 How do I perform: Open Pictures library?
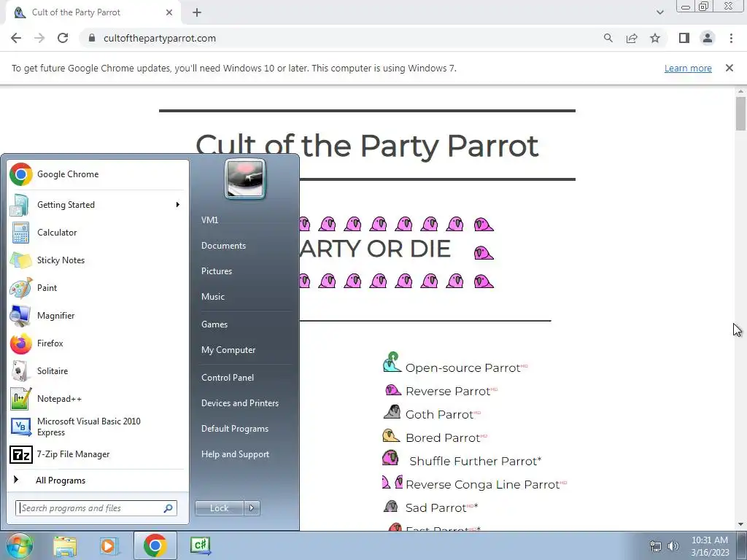(245, 271)
